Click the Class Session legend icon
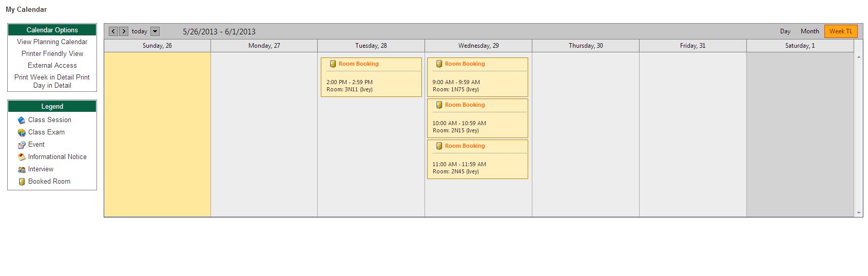This screenshot has width=868, height=276. click(x=22, y=120)
